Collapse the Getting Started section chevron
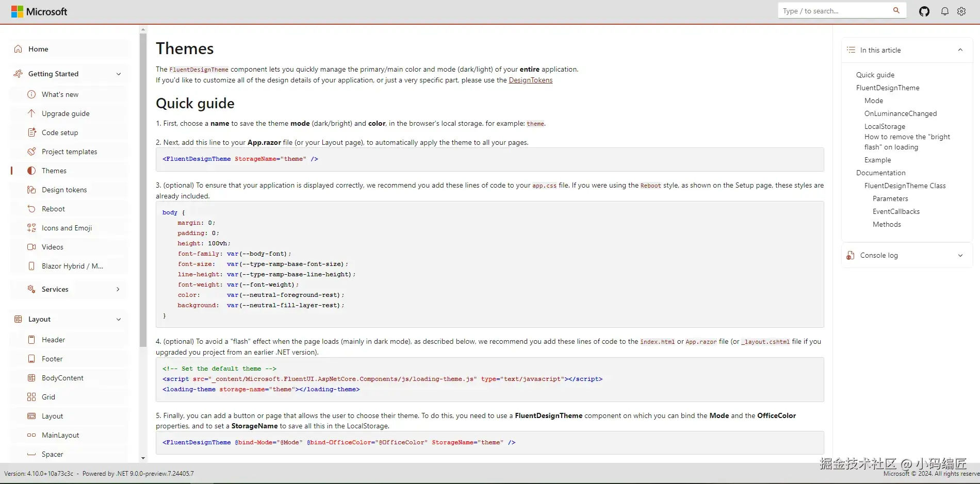Viewport: 980px width, 484px height. click(x=119, y=74)
